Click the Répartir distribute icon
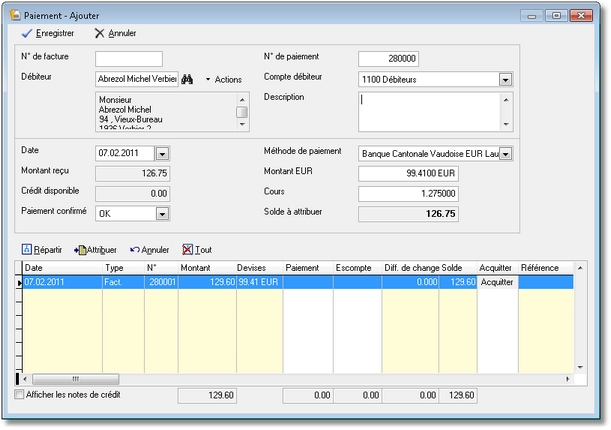 pyautogui.click(x=25, y=249)
